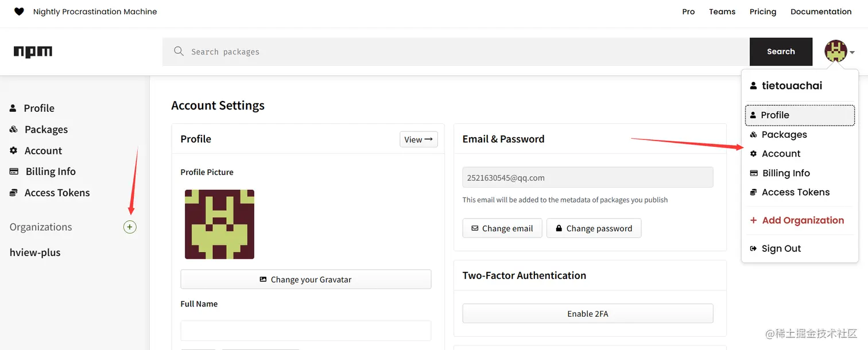Select Profile in avatar dropdown menu
Screen dimensions: 868x350
tap(800, 115)
